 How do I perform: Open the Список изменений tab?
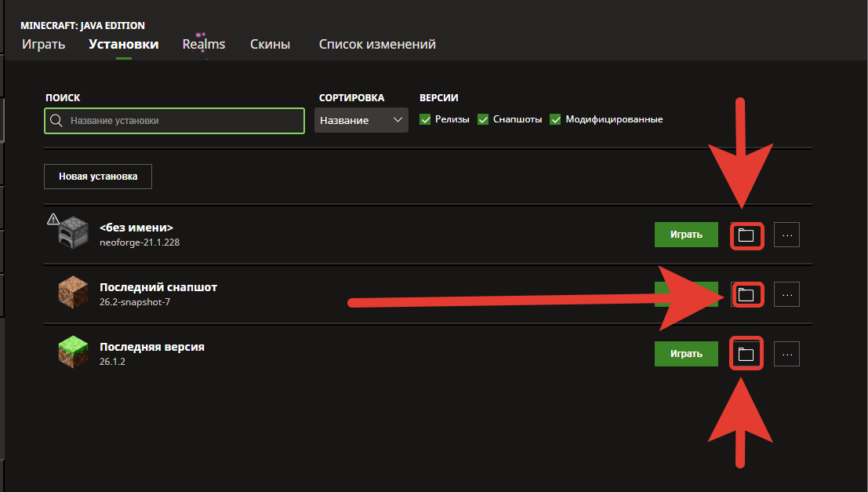(x=377, y=44)
